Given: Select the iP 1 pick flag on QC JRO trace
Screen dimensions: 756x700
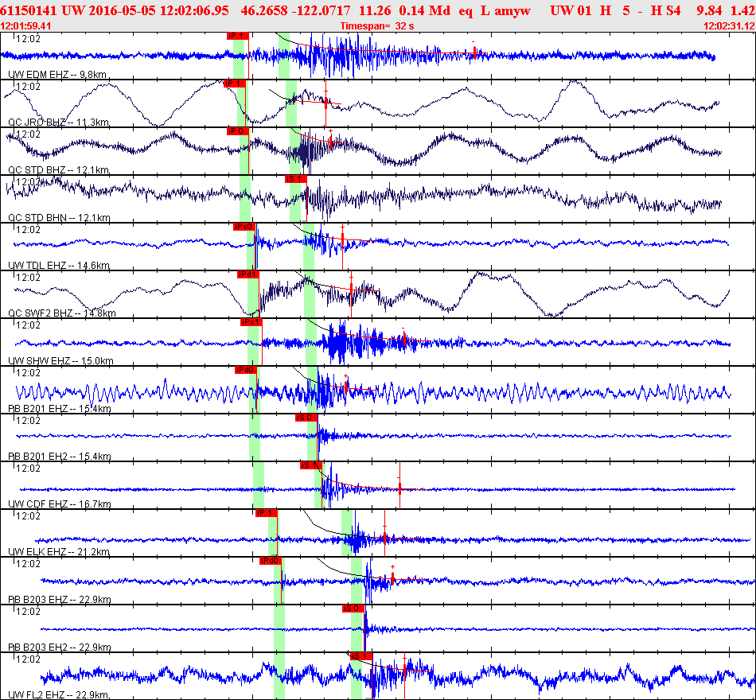Looking at the screenshot, I should [x=235, y=84].
